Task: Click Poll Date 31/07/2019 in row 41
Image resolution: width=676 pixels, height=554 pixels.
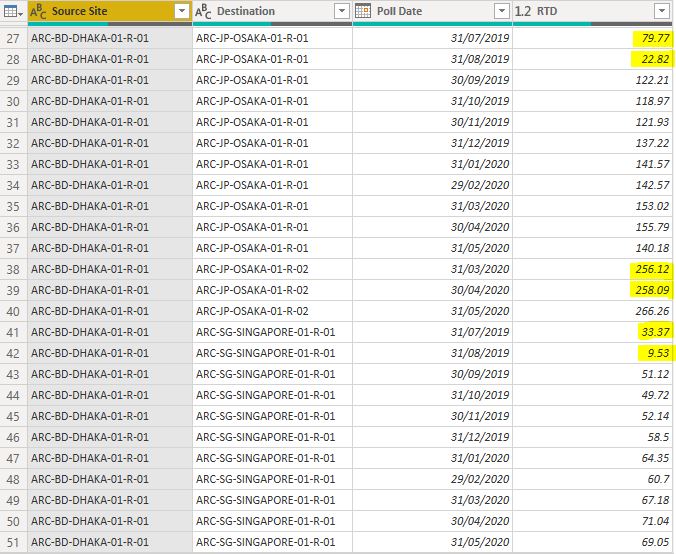Action: [480, 332]
